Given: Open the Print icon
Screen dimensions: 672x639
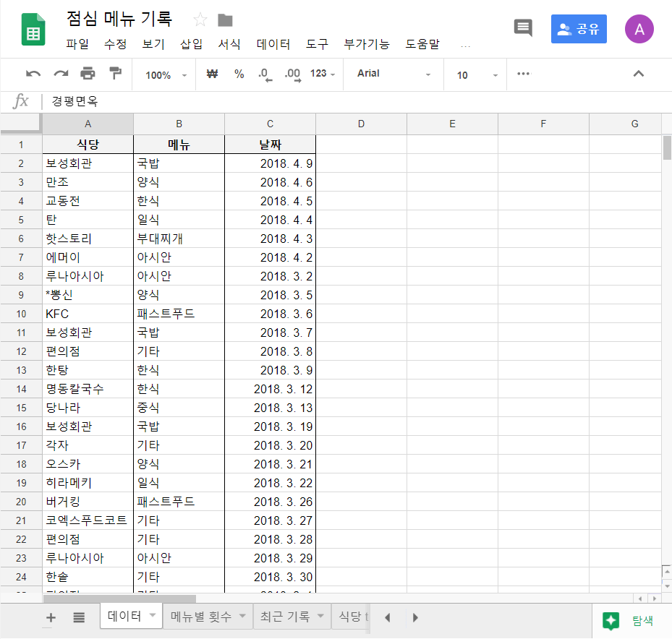Looking at the screenshot, I should (88, 74).
